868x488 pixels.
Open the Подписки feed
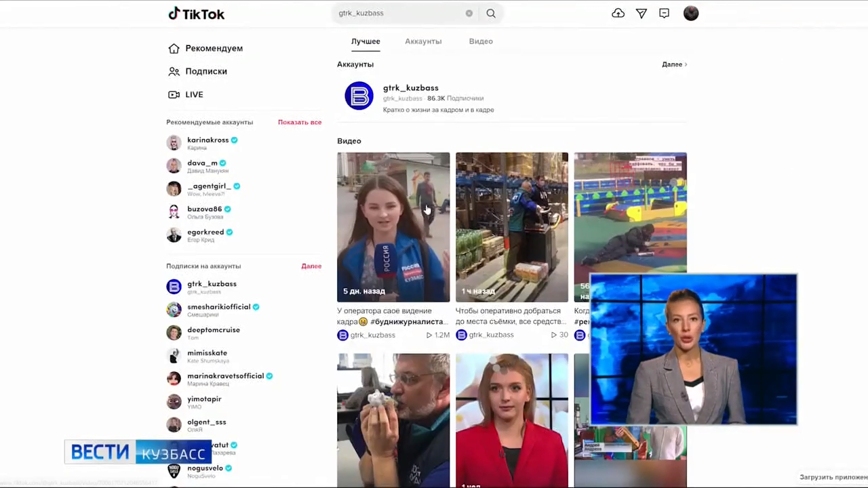[x=205, y=71]
